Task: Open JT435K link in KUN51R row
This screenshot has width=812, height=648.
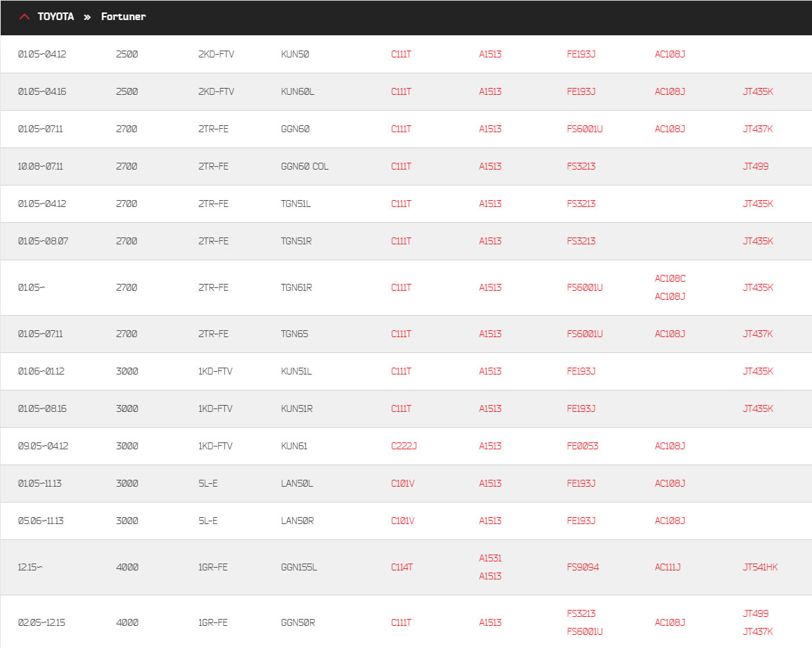Action: click(757, 408)
